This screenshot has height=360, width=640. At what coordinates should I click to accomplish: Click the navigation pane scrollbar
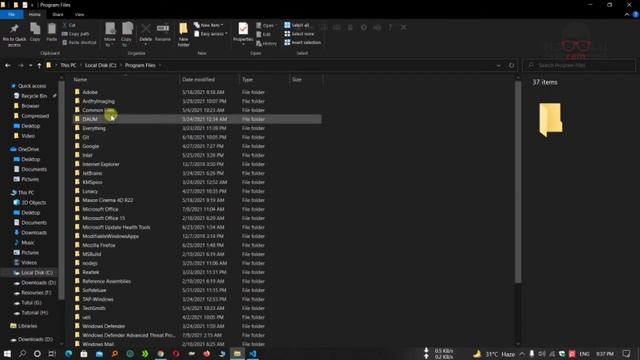(x=61, y=190)
